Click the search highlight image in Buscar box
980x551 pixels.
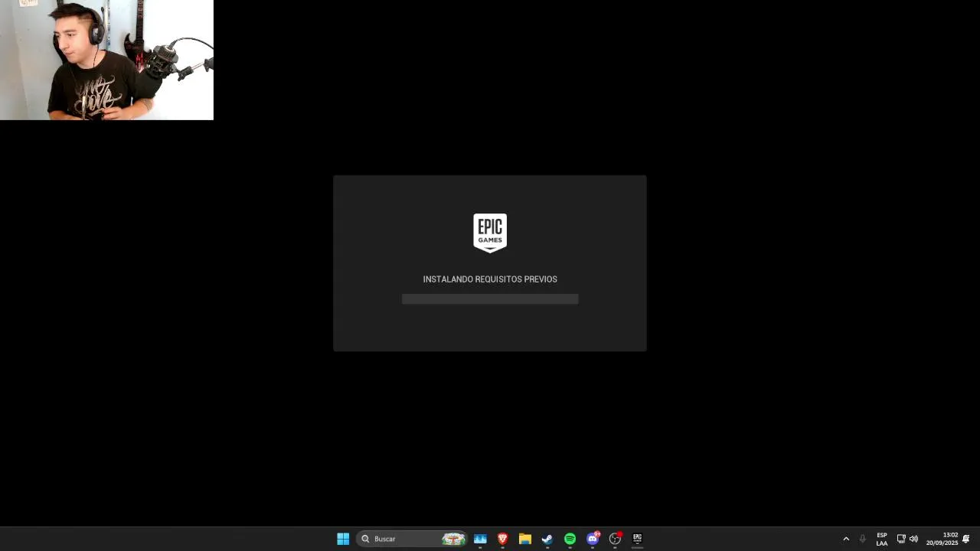(x=453, y=539)
